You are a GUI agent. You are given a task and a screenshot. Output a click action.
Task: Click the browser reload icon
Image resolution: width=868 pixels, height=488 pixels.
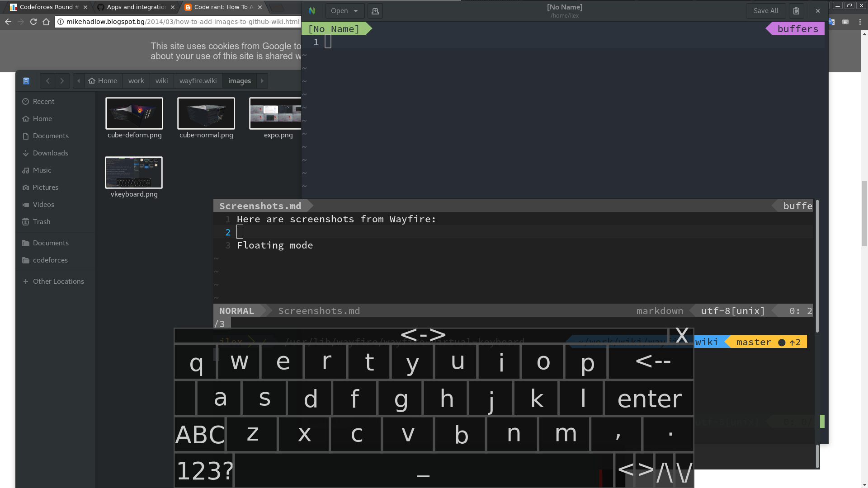tap(33, 22)
